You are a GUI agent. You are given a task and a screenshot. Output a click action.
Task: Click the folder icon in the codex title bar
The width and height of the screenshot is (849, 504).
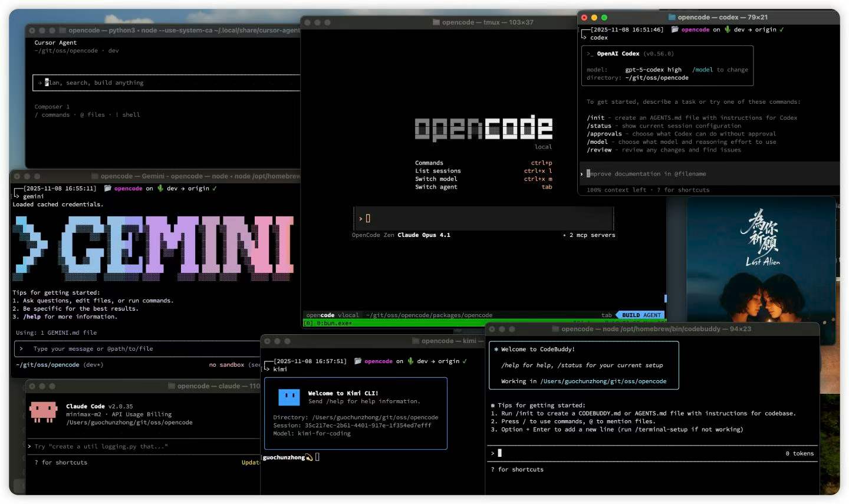coord(672,18)
